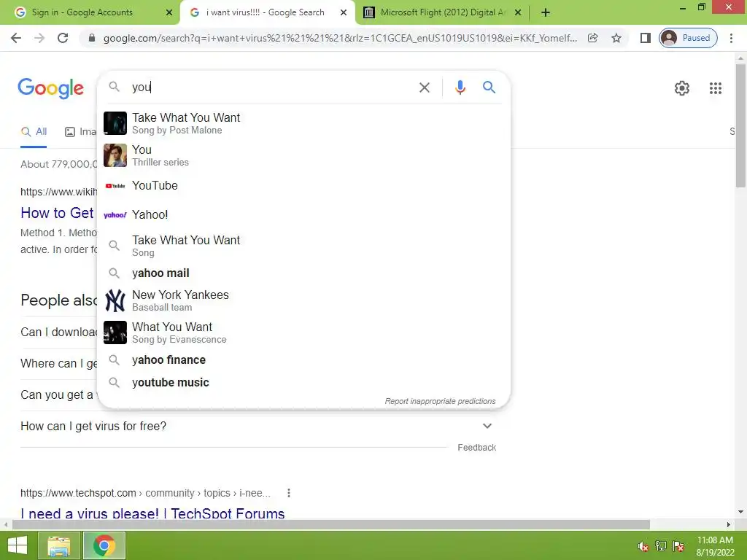Click the muted volume tray icon
The width and height of the screenshot is (747, 560).
[643, 546]
